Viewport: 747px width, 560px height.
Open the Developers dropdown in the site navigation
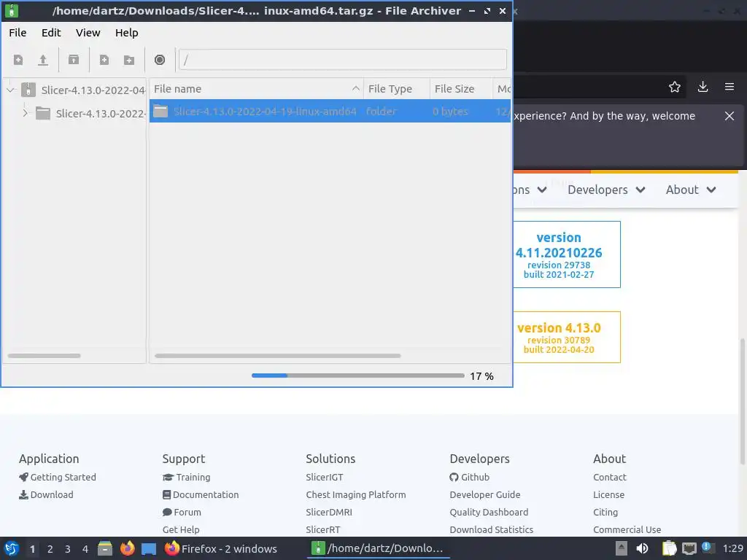(606, 190)
